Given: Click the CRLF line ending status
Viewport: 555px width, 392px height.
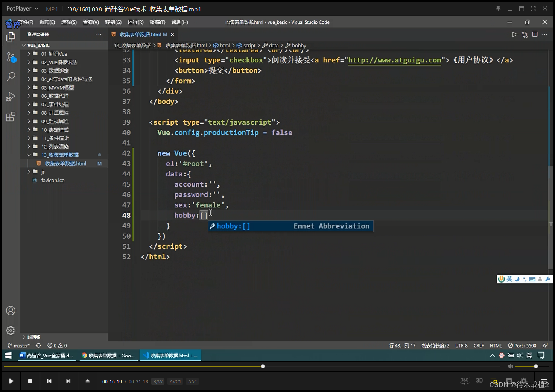Looking at the screenshot, I should pos(479,345).
